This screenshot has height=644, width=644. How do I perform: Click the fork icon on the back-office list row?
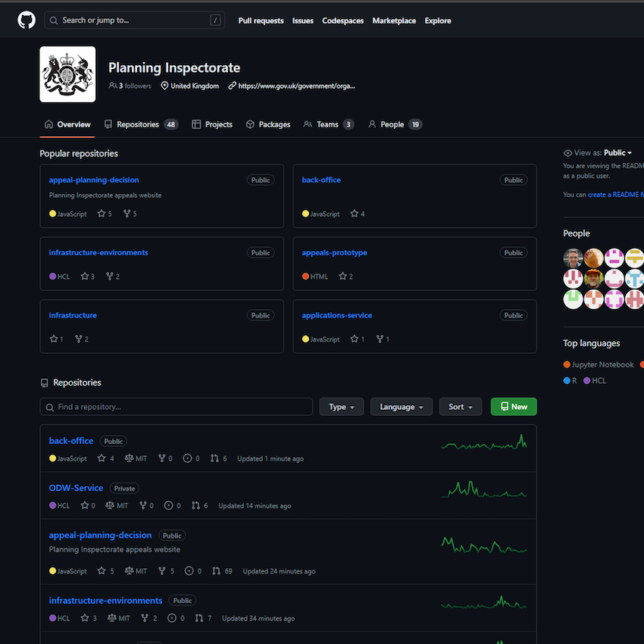click(162, 458)
